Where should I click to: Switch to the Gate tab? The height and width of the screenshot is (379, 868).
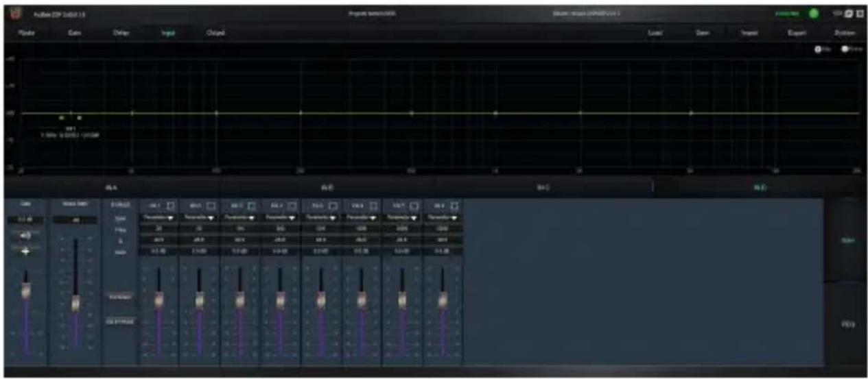[74, 33]
